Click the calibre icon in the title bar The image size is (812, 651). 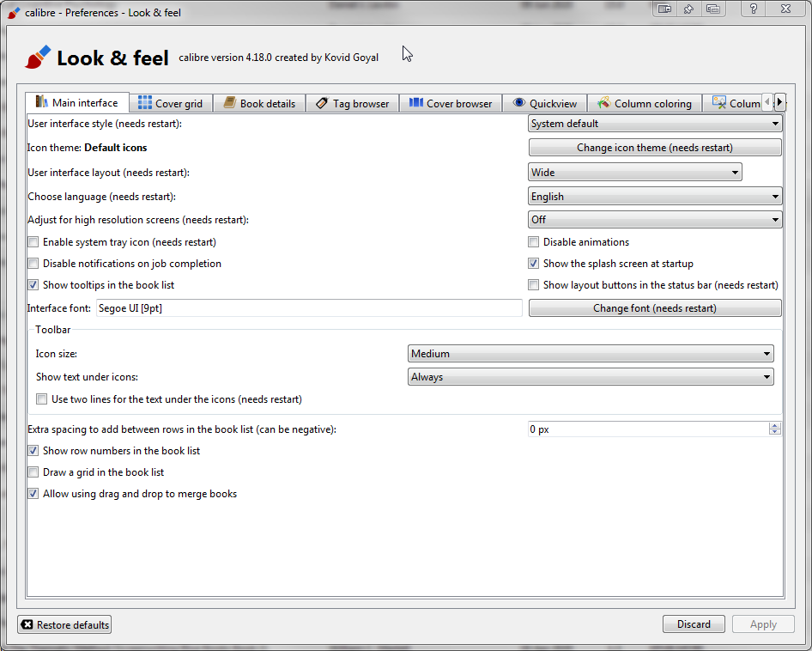pyautogui.click(x=14, y=12)
